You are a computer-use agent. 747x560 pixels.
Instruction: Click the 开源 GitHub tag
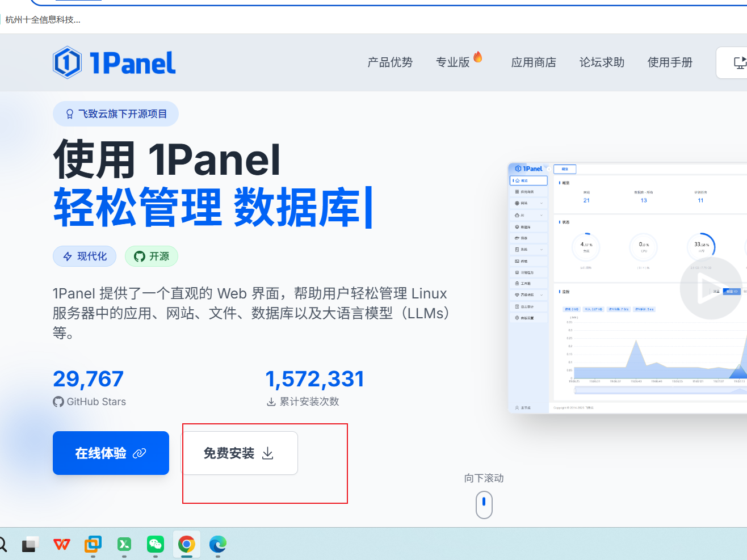coord(152,256)
